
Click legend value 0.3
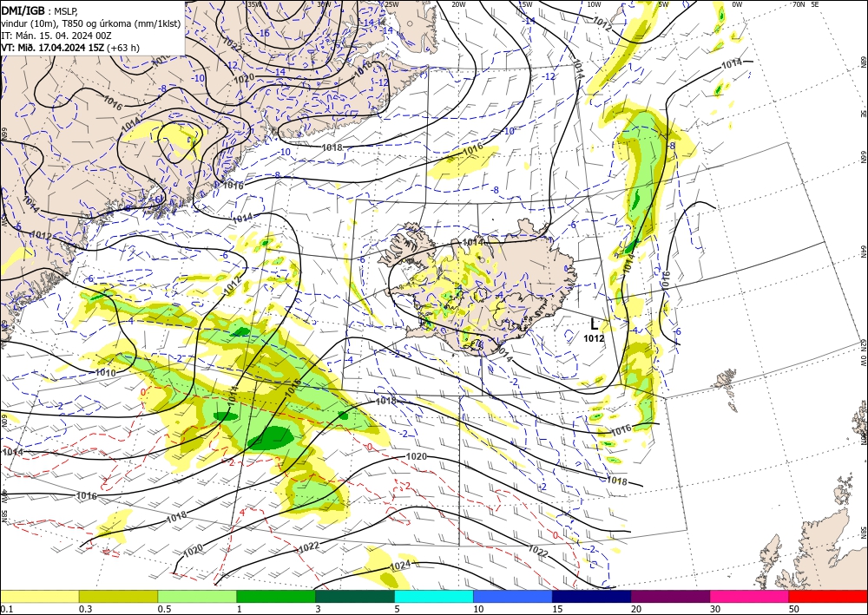tap(85, 609)
